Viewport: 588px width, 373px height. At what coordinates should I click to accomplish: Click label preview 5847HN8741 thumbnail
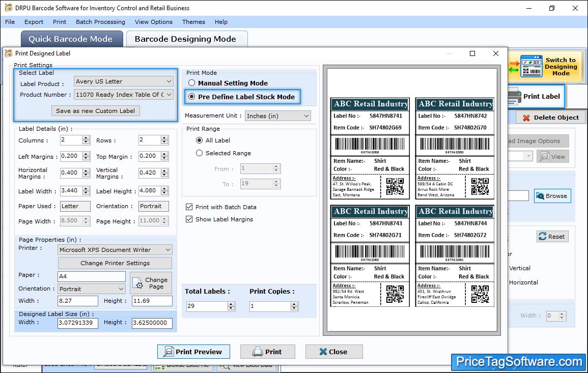[x=370, y=148]
